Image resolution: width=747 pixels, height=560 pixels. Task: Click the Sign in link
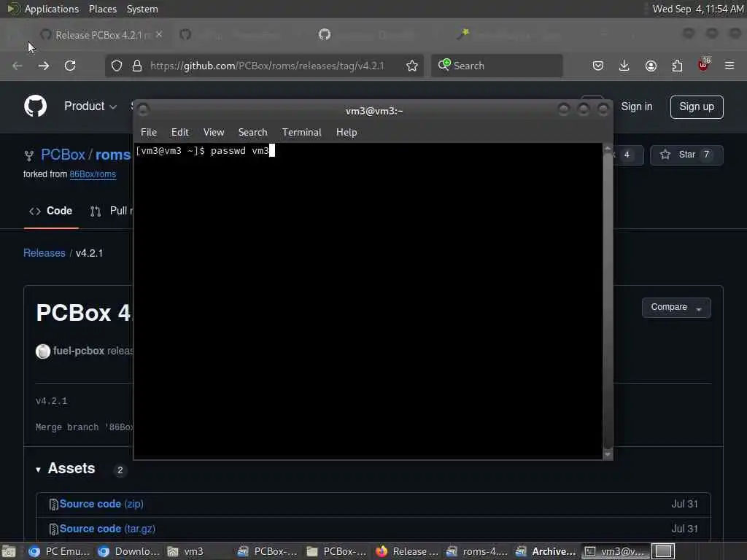[x=636, y=106]
